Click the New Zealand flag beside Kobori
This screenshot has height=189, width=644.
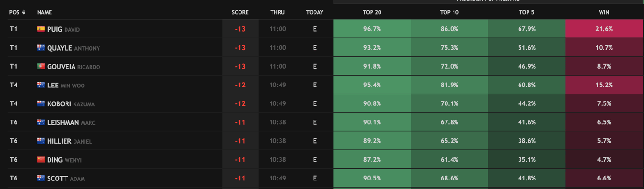click(x=41, y=104)
